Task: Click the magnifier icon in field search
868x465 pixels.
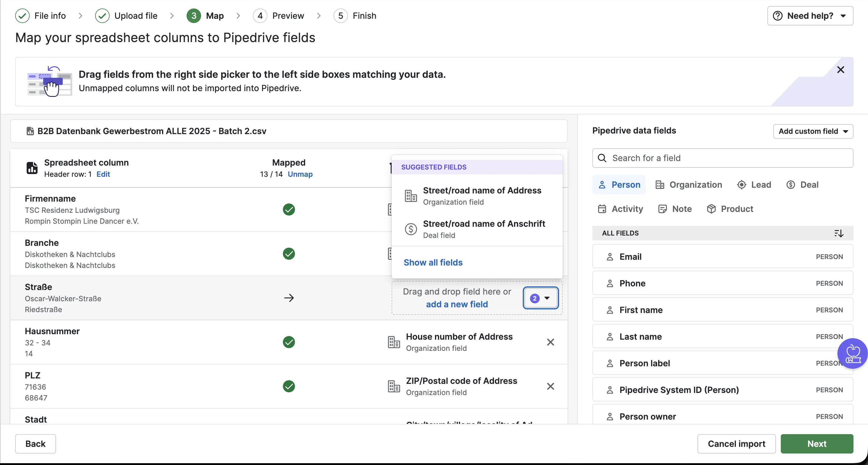Action: 602,158
